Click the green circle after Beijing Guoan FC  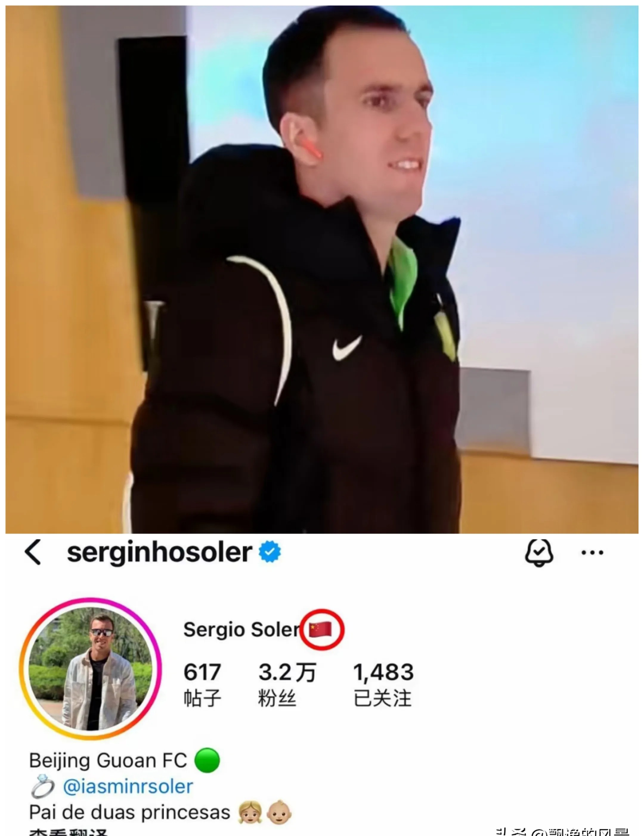coord(207,760)
